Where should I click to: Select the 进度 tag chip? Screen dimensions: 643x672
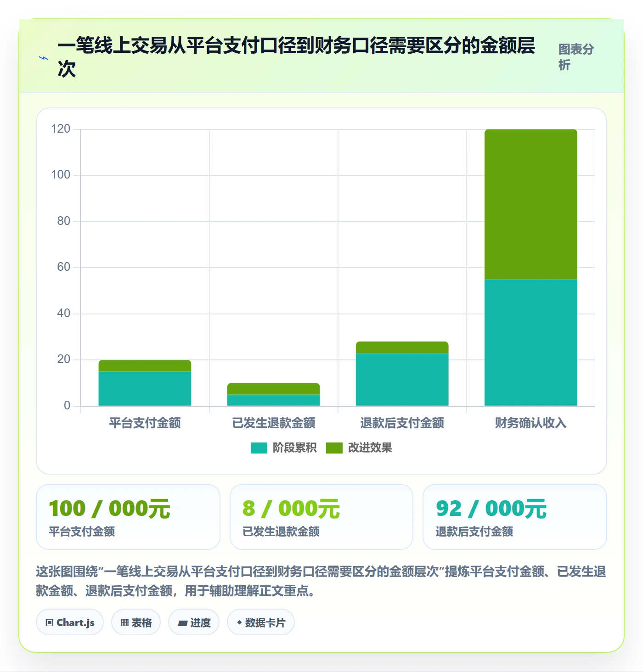(194, 622)
